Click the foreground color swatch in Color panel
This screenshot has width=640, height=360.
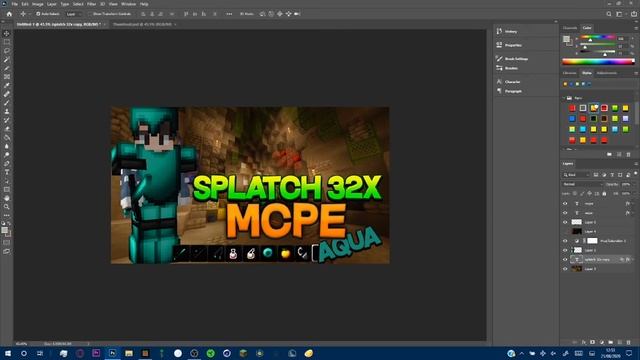coord(566,39)
